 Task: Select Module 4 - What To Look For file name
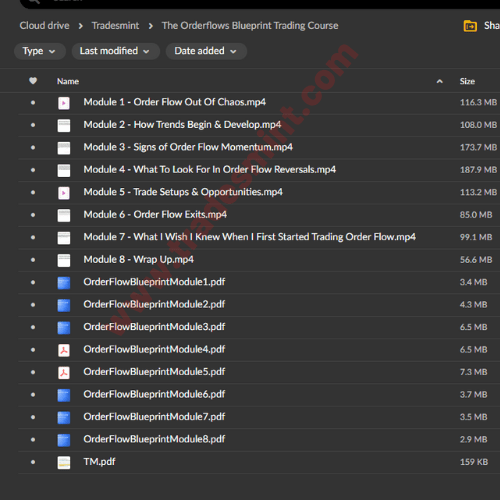coord(210,170)
